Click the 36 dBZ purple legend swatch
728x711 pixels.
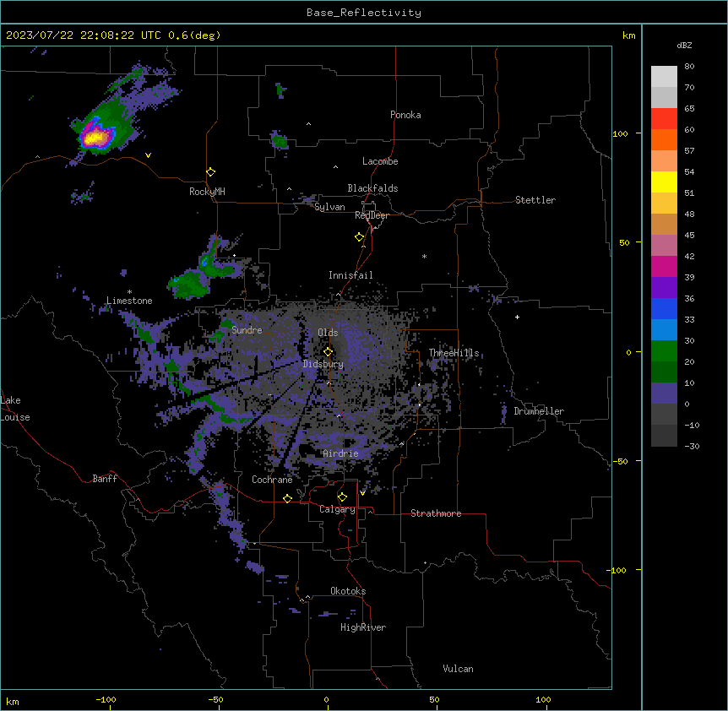tap(664, 288)
